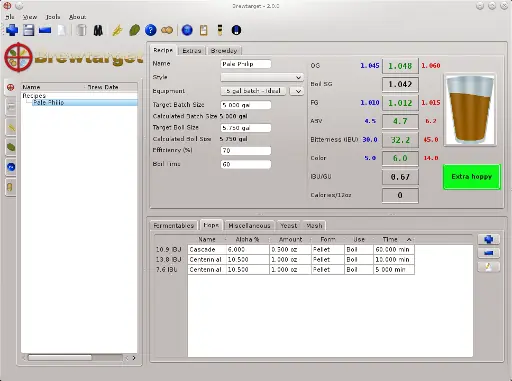Click the '5 gal batch - ideal' equipment button

click(253, 91)
